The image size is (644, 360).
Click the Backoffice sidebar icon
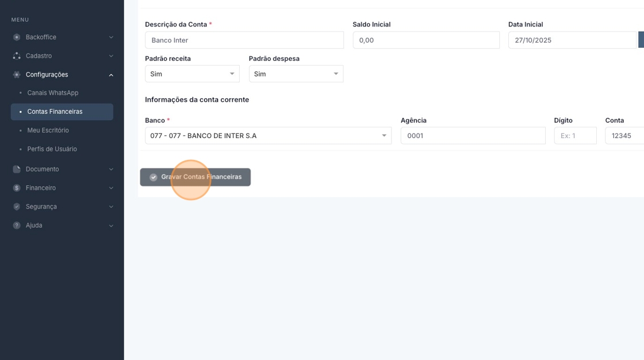17,37
